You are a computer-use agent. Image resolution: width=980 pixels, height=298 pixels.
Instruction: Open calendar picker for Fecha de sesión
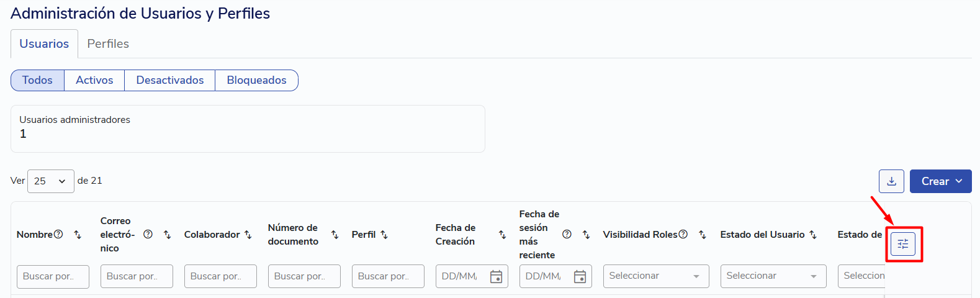click(580, 276)
